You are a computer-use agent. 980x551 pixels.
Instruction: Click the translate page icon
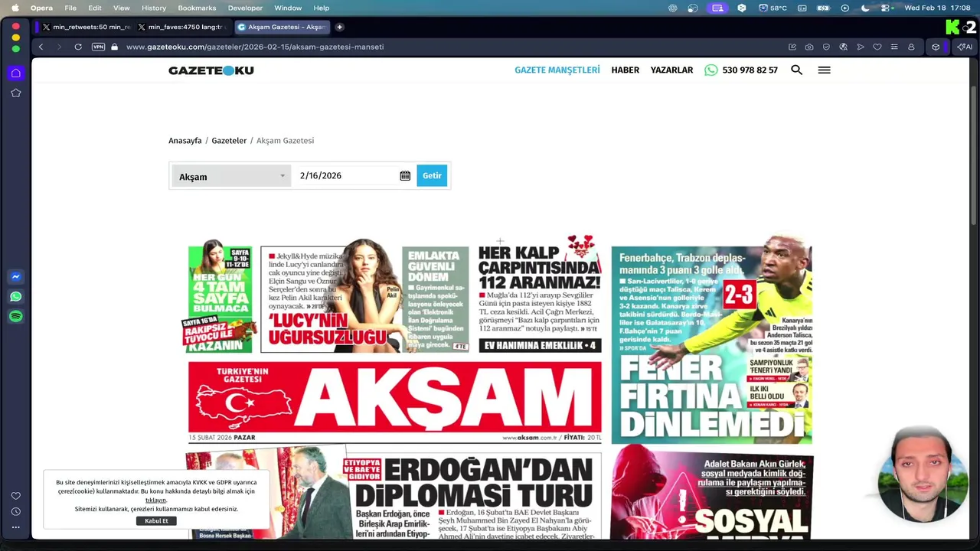click(843, 47)
